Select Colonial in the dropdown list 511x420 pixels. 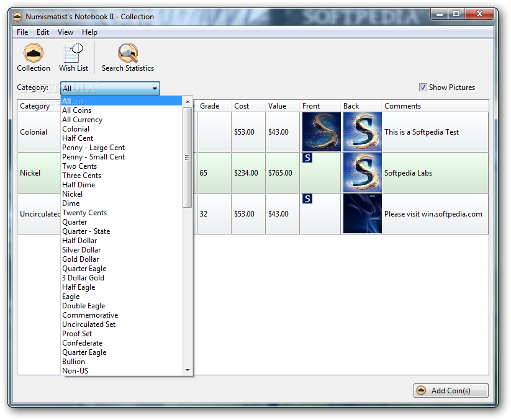point(121,129)
